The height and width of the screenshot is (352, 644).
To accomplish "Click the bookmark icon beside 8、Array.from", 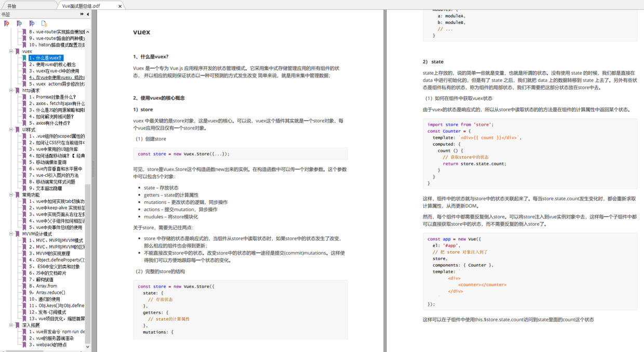I will coord(24,286).
